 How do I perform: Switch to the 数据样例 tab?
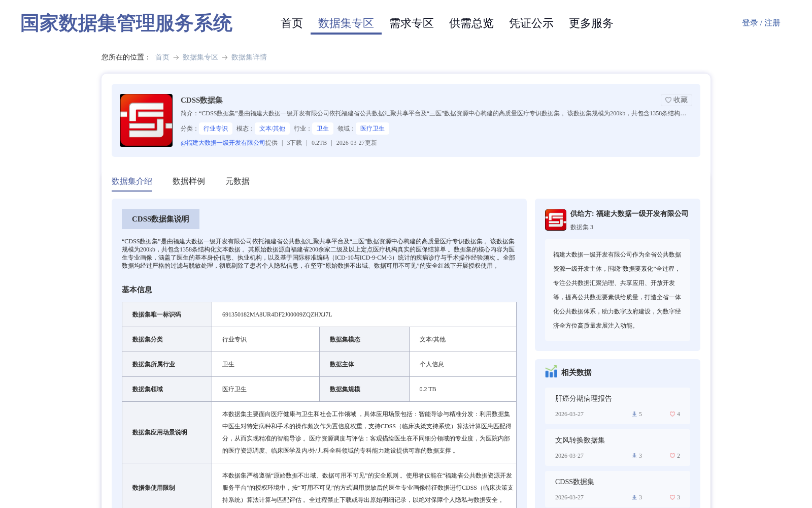click(x=189, y=181)
